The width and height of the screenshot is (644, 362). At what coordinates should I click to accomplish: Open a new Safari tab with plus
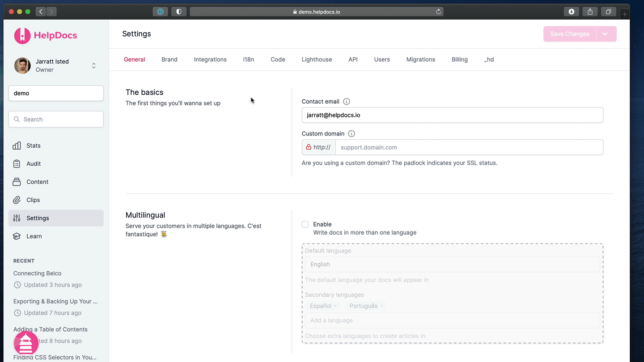coord(625,14)
